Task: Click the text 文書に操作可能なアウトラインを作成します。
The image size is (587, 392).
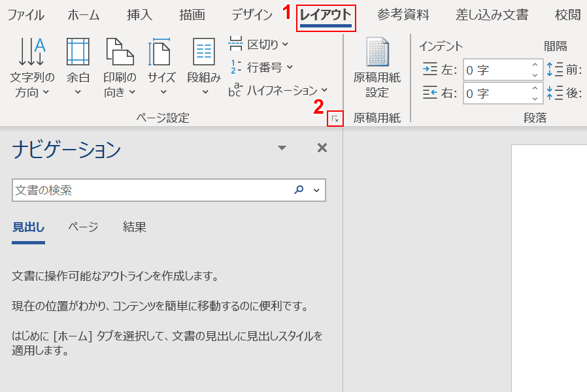Action: 115,276
